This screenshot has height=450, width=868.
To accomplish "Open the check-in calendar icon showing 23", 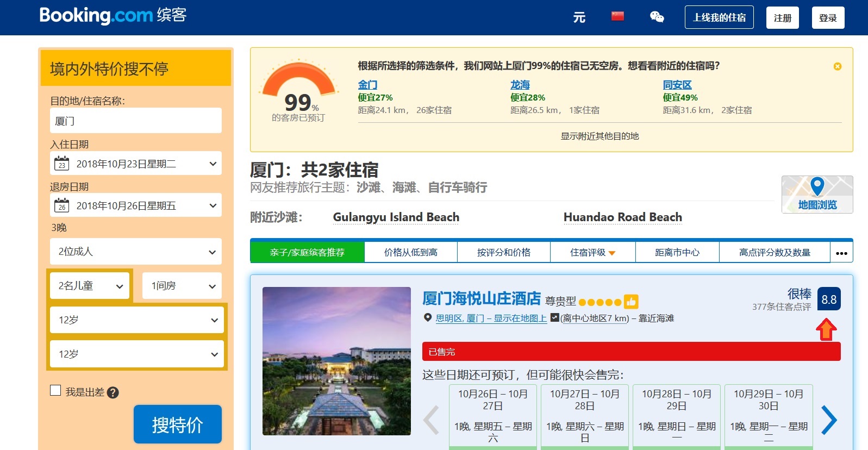I will [62, 164].
